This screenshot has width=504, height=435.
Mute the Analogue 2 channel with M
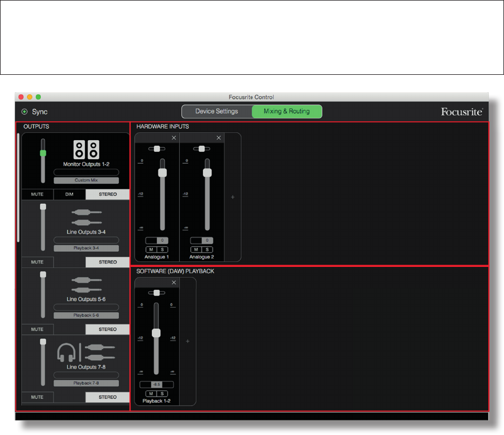pos(196,250)
